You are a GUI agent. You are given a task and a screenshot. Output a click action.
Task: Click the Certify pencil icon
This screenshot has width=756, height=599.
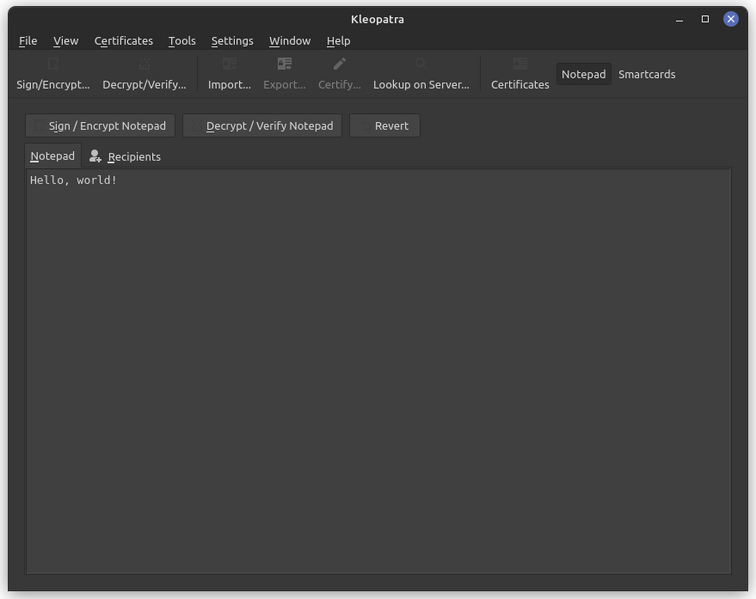pyautogui.click(x=339, y=64)
